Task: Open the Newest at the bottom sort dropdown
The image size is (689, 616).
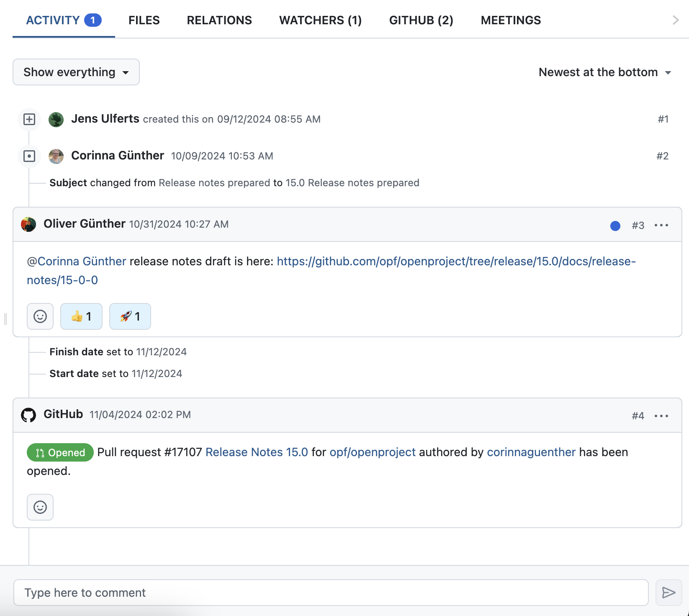Action: (x=604, y=72)
